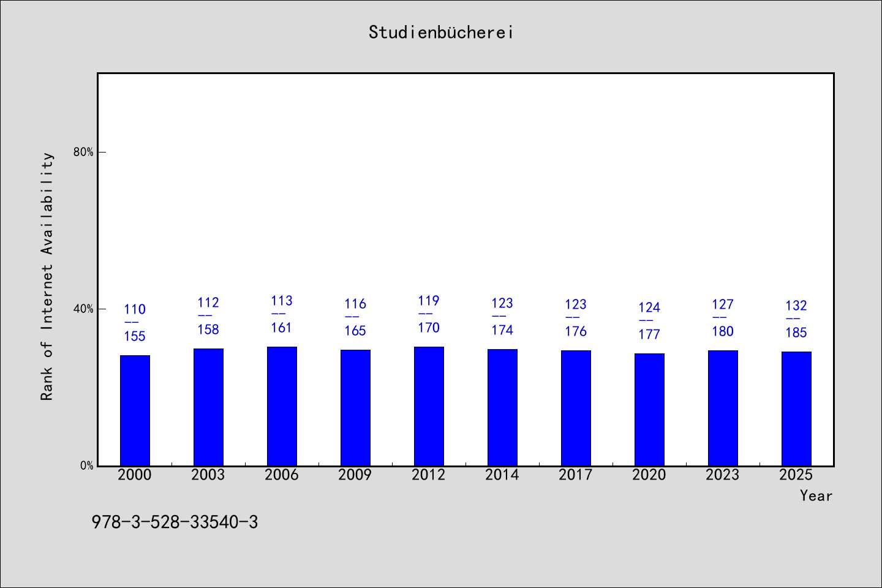This screenshot has width=882, height=588.
Task: Select the blue bar for year 2009
Action: [355, 408]
